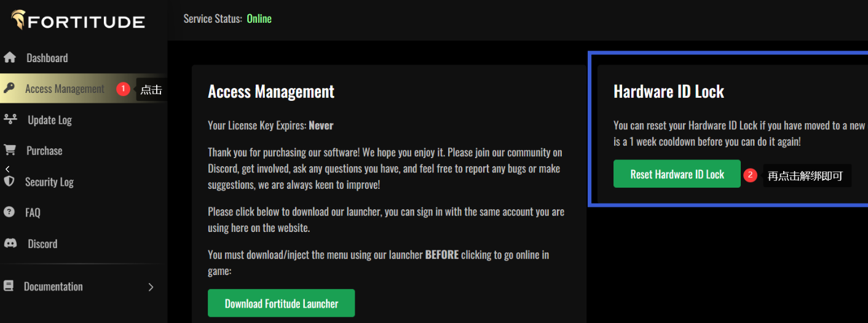Click the Discord logo icon

10,244
